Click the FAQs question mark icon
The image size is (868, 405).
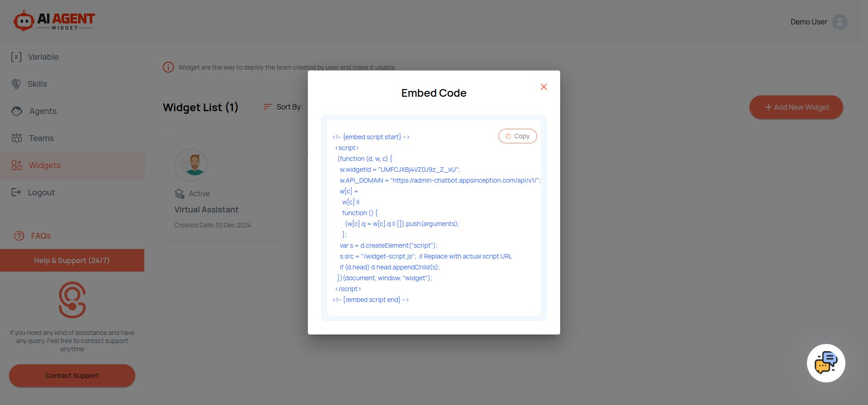pyautogui.click(x=19, y=236)
